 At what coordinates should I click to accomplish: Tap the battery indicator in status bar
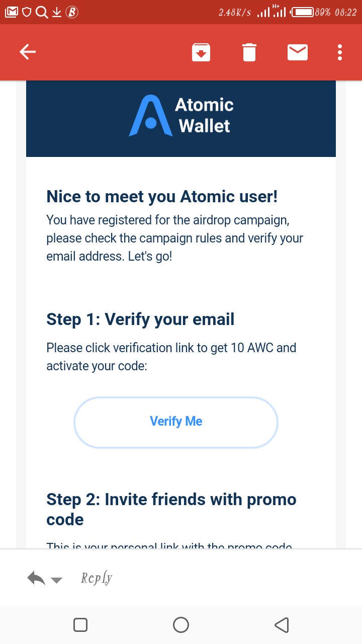click(x=302, y=12)
